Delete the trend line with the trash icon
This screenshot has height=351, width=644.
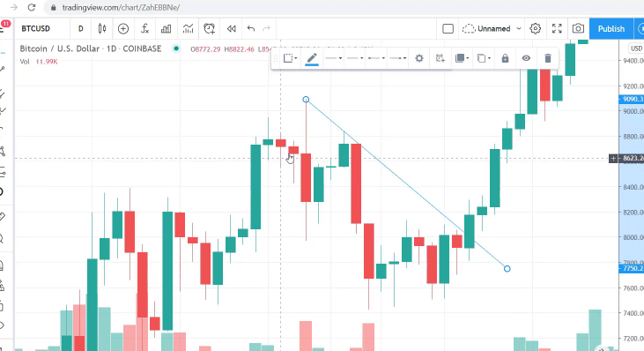tap(547, 58)
